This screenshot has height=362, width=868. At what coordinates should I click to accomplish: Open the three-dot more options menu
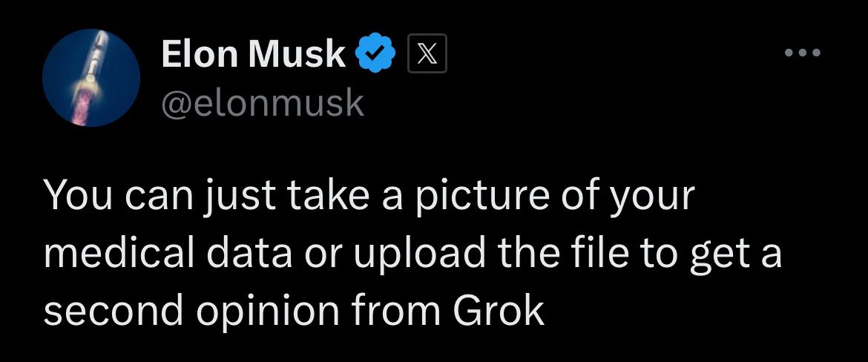[803, 53]
